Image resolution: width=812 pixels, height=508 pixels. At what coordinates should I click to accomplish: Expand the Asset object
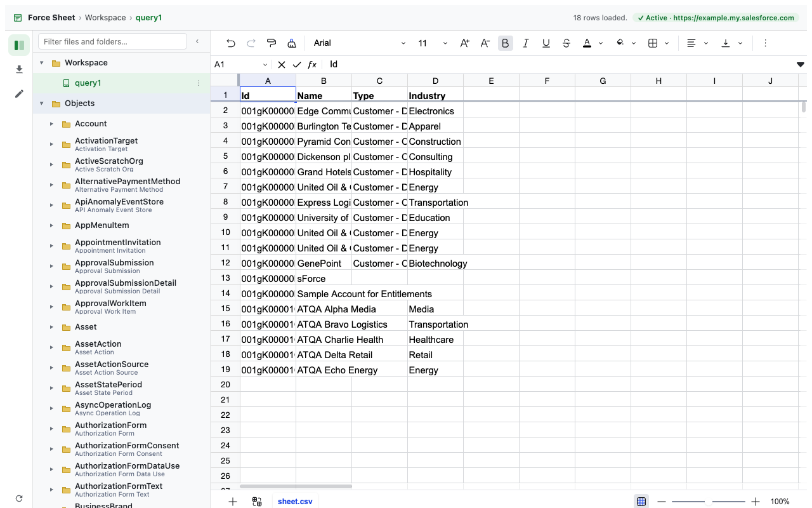coord(52,327)
